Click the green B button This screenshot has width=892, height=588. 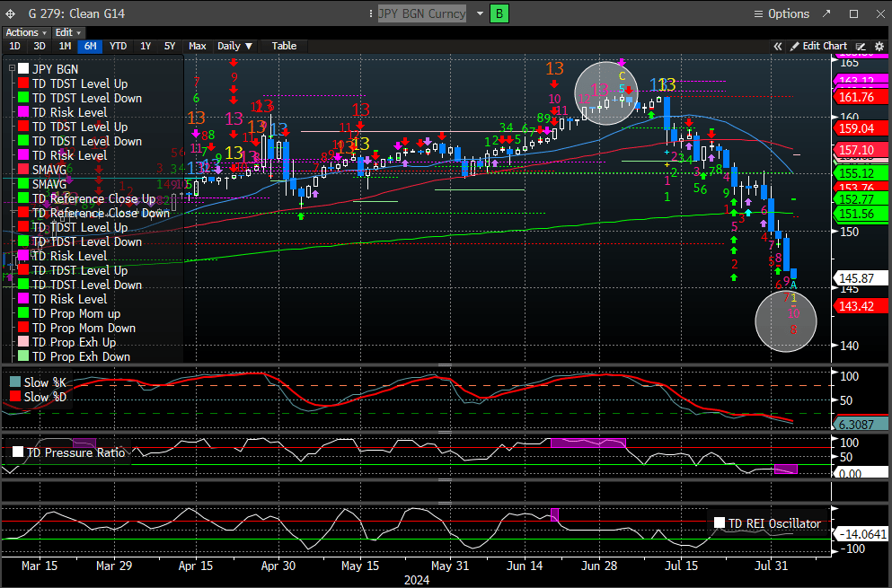tap(500, 13)
